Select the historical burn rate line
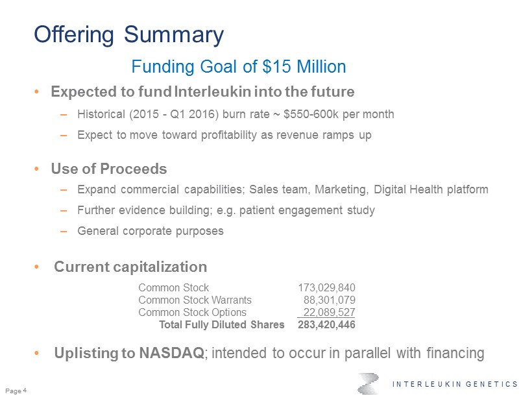The image size is (532, 399). click(x=236, y=114)
